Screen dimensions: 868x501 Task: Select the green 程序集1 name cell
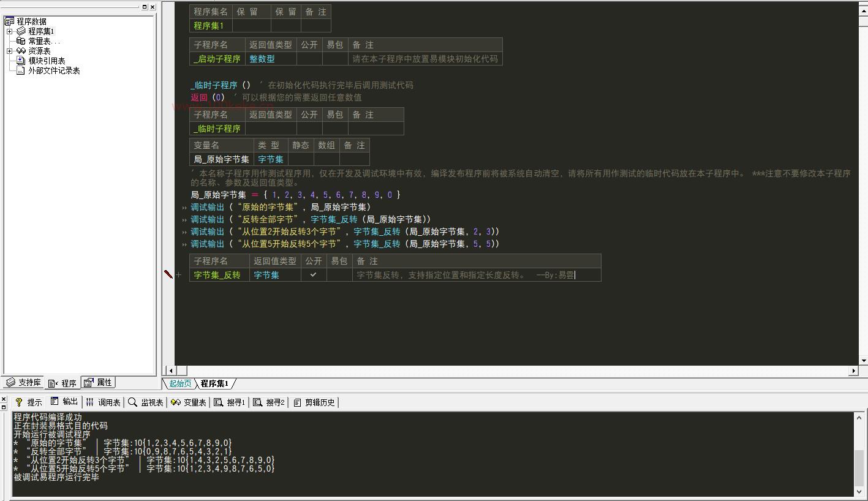pos(211,26)
